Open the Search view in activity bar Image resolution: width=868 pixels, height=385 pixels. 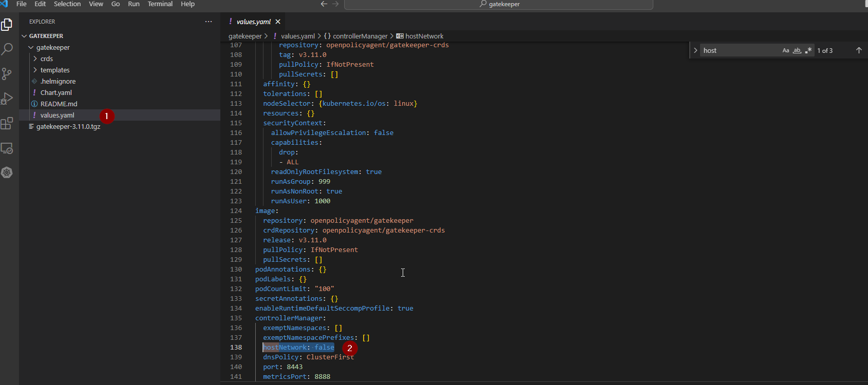[7, 49]
